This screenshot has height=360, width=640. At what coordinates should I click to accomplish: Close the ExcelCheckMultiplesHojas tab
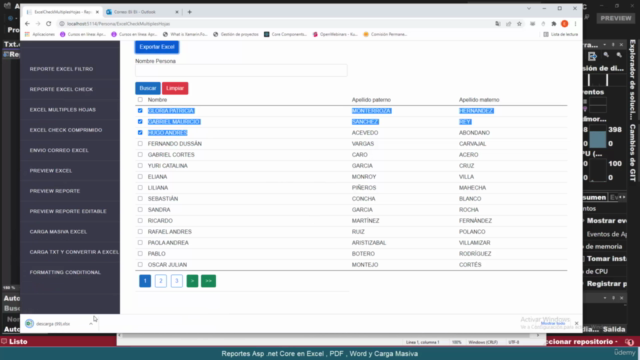(97, 12)
